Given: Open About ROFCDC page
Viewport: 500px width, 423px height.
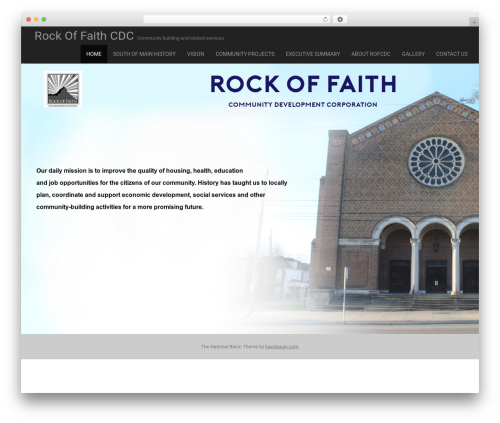Looking at the screenshot, I should (x=371, y=54).
